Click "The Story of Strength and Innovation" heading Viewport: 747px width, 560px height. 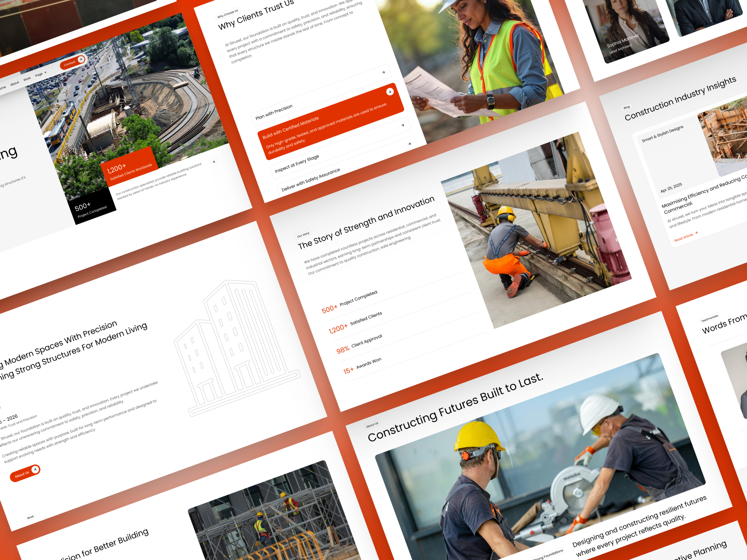366,223
